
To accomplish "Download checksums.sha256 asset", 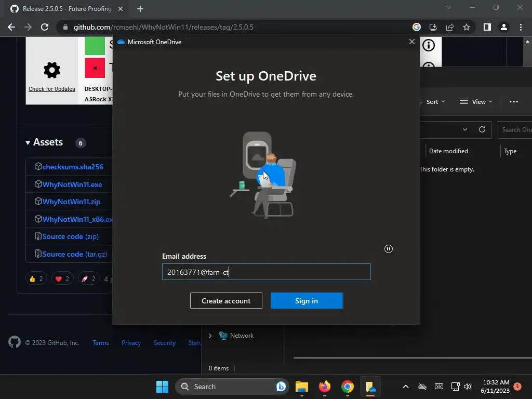I will tap(73, 167).
